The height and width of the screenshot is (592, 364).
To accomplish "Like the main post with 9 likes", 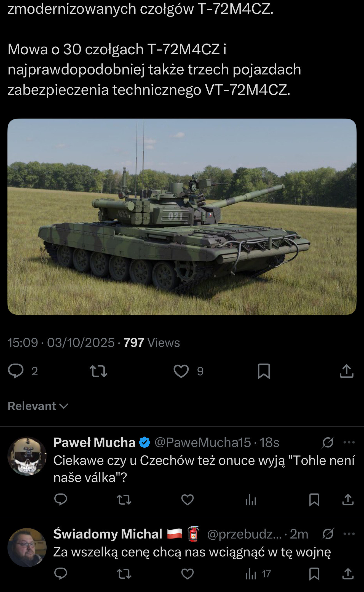I will [181, 371].
